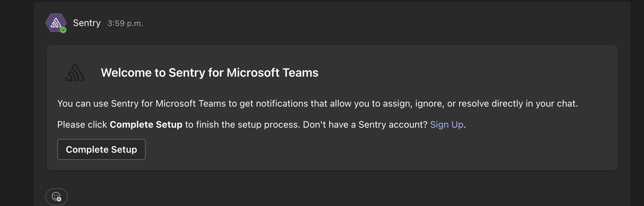Click empty space beside the Complete Setup button
The height and width of the screenshot is (206, 644).
(362, 149)
